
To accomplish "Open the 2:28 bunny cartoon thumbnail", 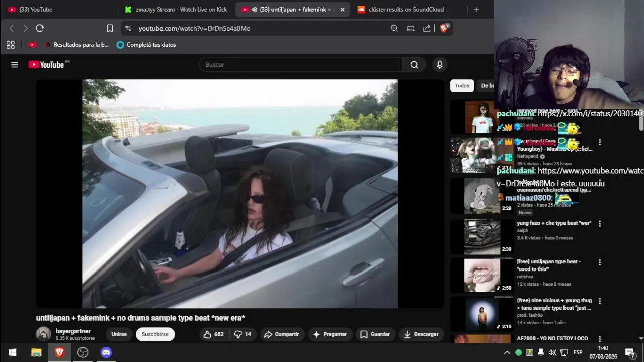I will tap(482, 196).
